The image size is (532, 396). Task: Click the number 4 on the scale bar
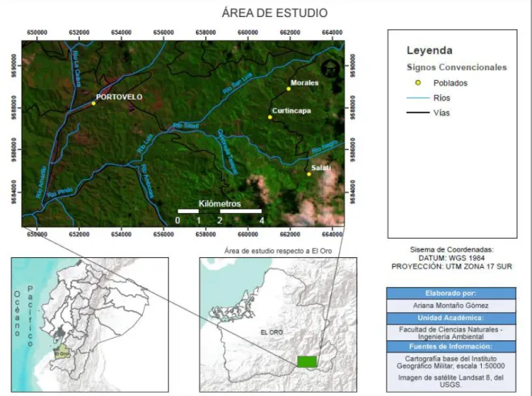[x=262, y=221]
